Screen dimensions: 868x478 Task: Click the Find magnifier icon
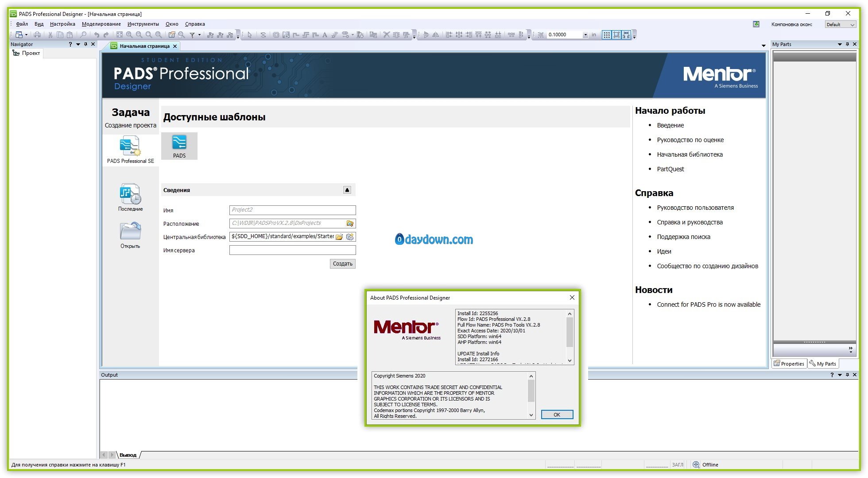tap(83, 35)
